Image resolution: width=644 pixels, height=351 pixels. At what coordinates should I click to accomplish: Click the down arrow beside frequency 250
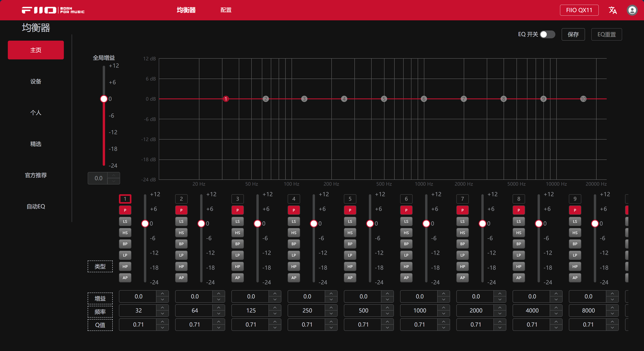(x=331, y=313)
